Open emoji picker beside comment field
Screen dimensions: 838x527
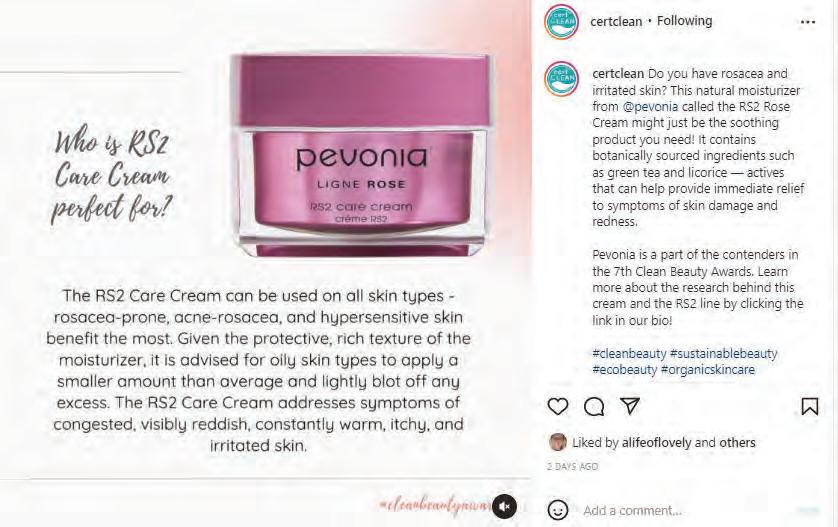click(558, 510)
